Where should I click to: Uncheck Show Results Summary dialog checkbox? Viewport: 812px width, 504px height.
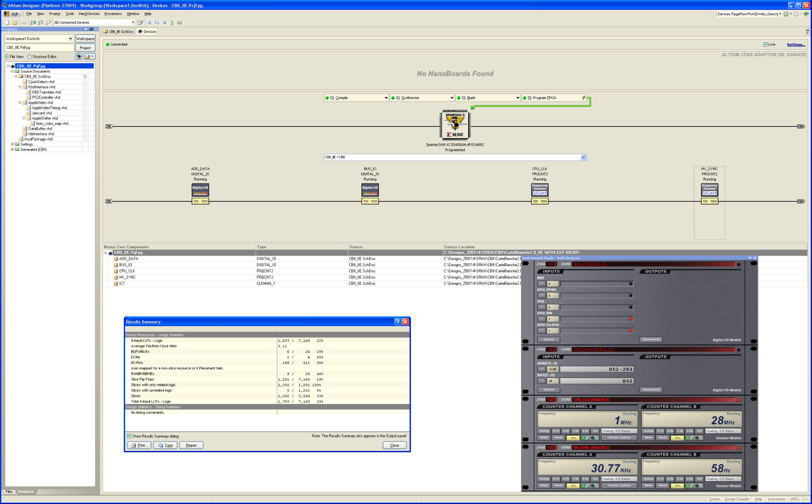tap(129, 436)
